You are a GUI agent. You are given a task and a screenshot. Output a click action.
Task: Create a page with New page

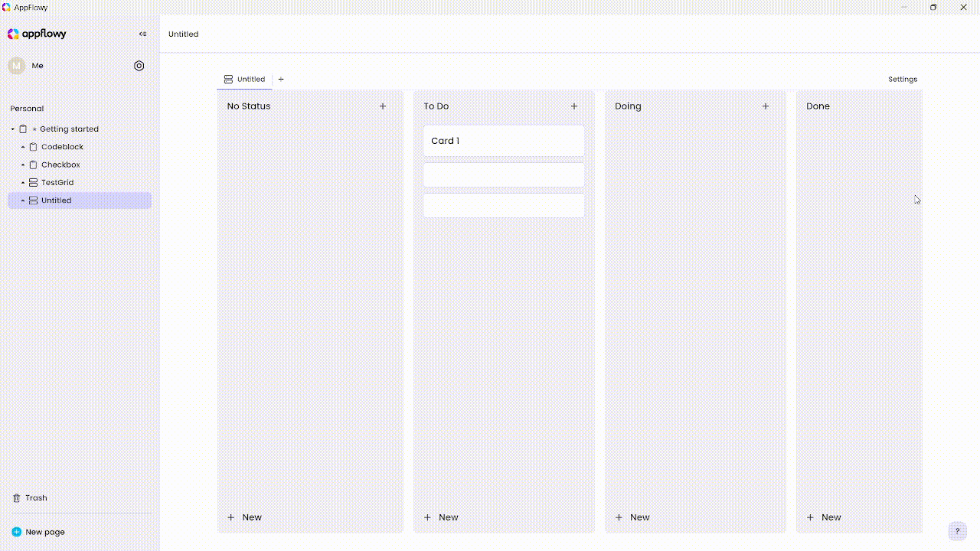44,531
